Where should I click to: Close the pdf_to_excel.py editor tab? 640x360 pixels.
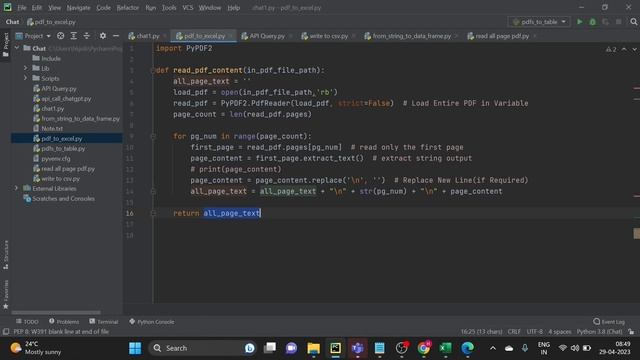click(x=231, y=36)
